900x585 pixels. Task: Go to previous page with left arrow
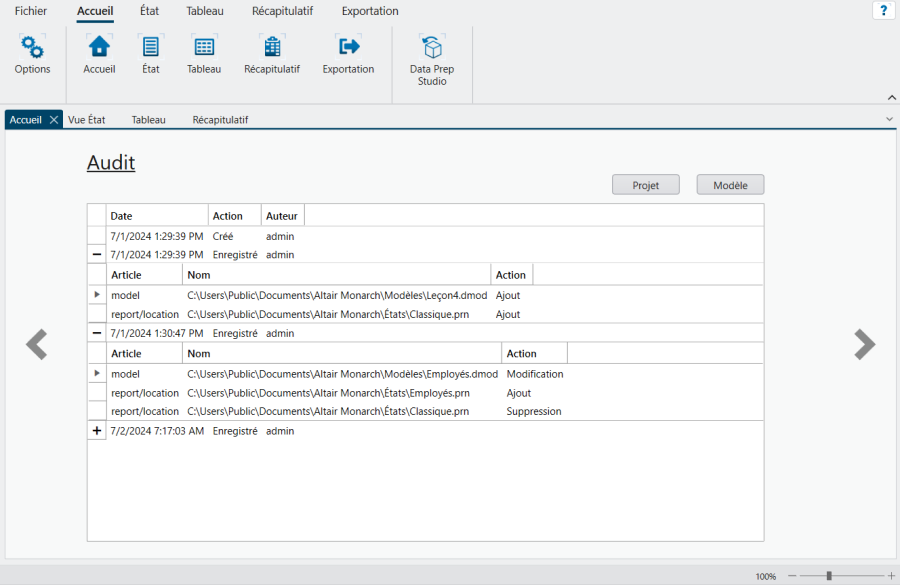click(37, 344)
